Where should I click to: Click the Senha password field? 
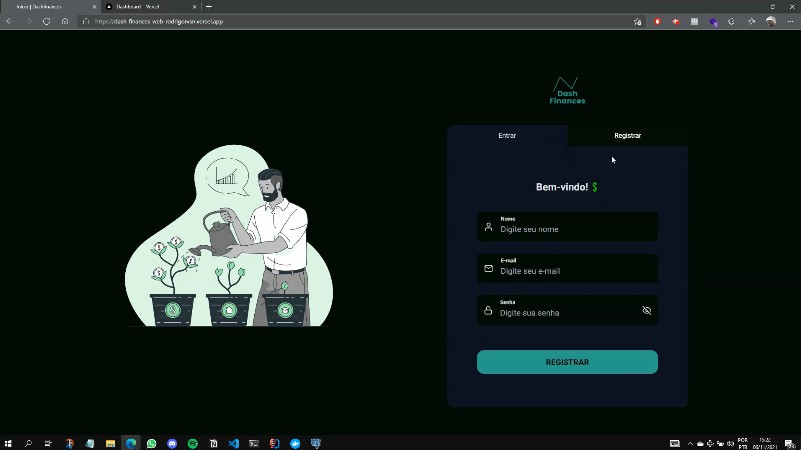click(566, 313)
